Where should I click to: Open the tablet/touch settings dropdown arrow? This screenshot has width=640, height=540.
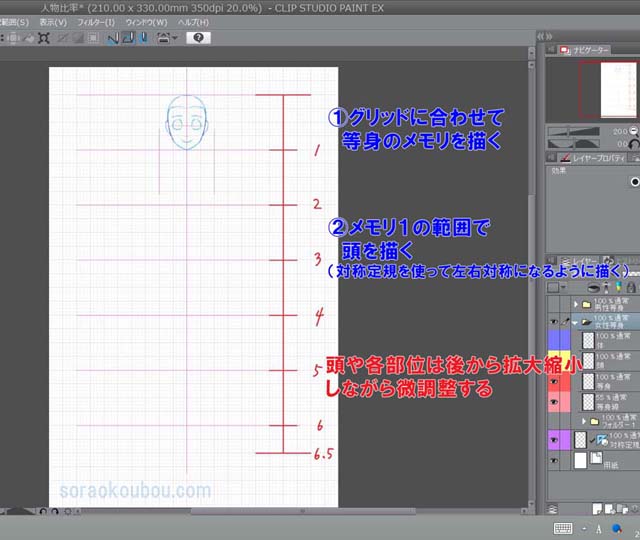[175, 38]
